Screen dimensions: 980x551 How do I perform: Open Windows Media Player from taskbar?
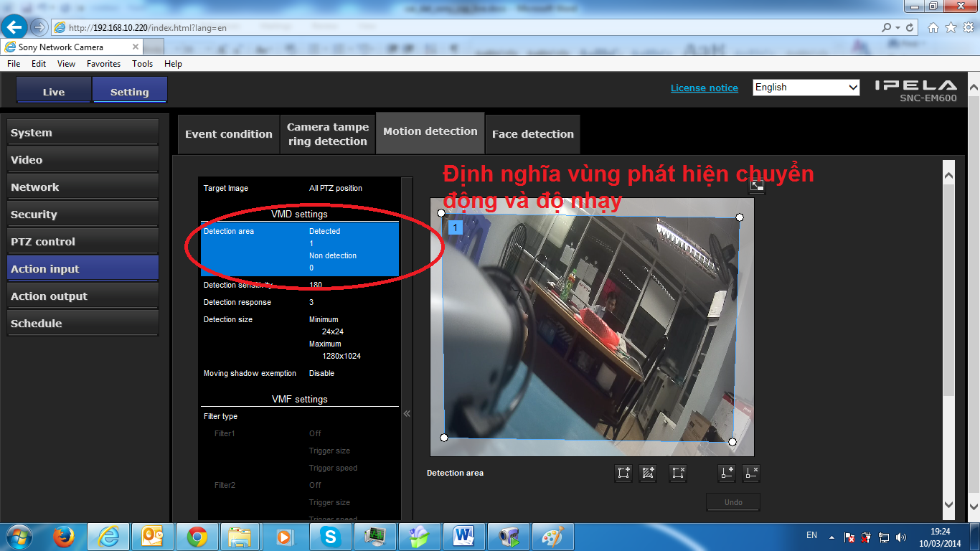(286, 536)
